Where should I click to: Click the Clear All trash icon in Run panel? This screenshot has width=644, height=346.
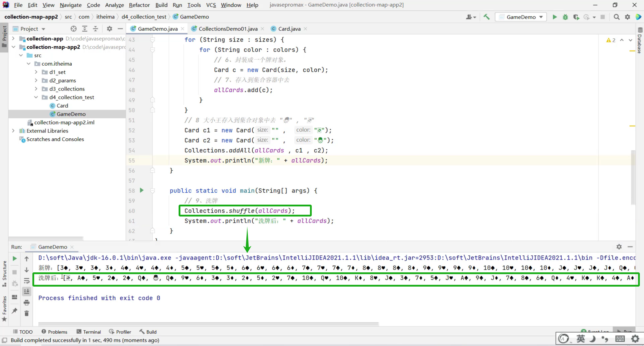pyautogui.click(x=26, y=313)
